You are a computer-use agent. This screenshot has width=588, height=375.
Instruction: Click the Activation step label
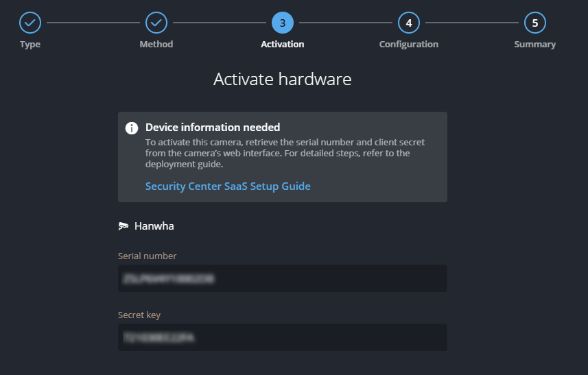[283, 45]
